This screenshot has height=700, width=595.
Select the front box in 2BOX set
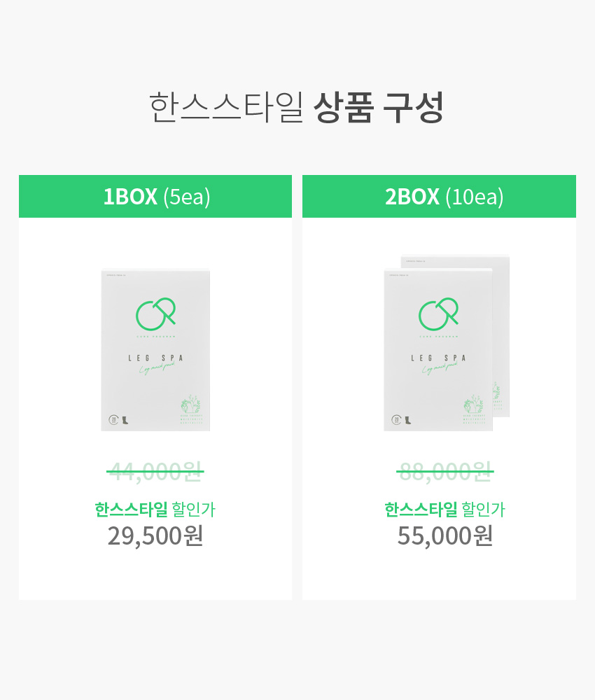(x=438, y=350)
